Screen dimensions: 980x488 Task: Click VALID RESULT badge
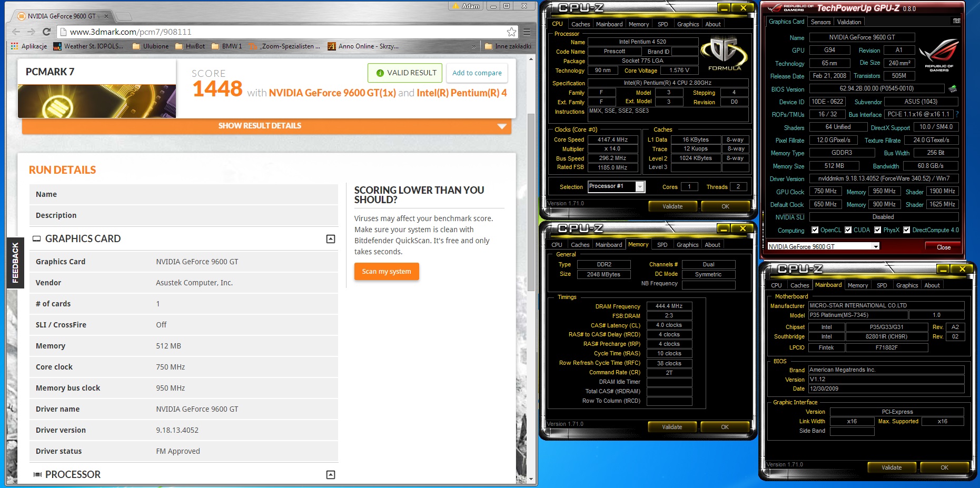coord(405,73)
